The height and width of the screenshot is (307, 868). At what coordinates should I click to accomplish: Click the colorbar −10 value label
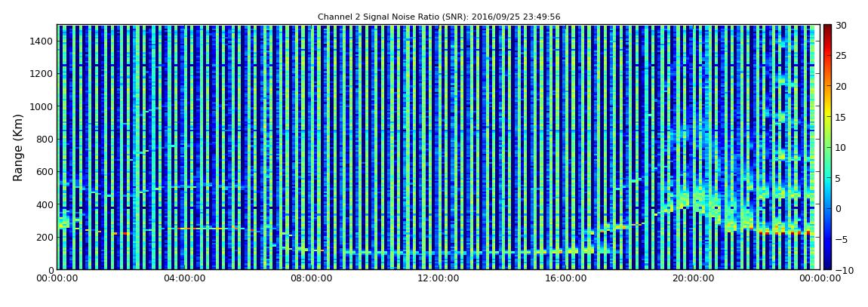coord(844,269)
